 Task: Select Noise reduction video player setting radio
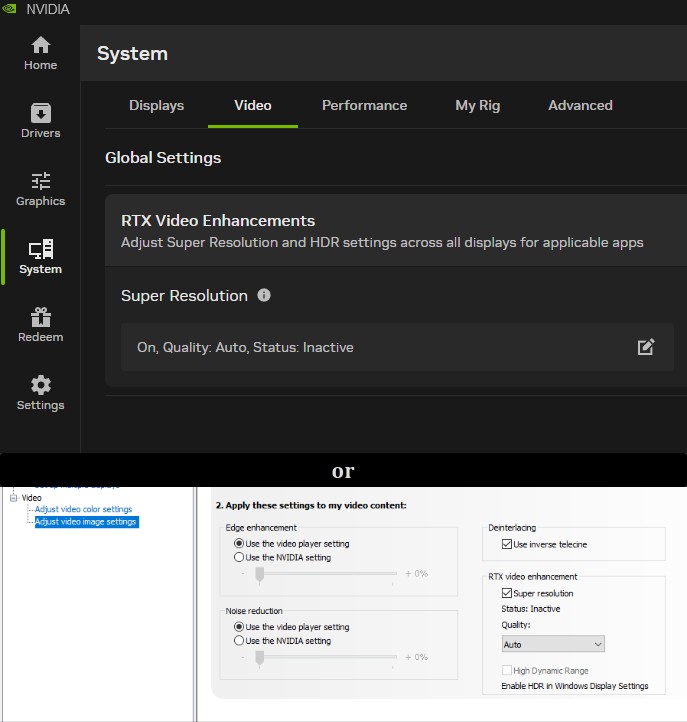(x=239, y=627)
